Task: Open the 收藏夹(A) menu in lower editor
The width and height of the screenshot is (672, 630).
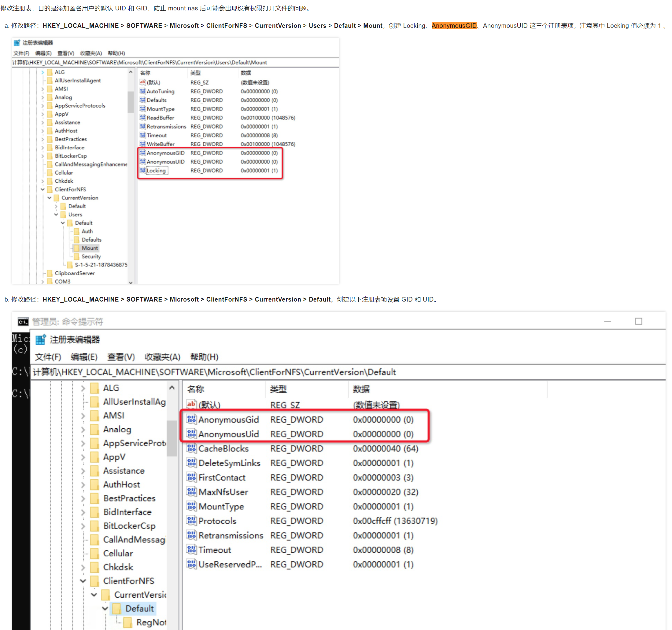Action: tap(162, 357)
